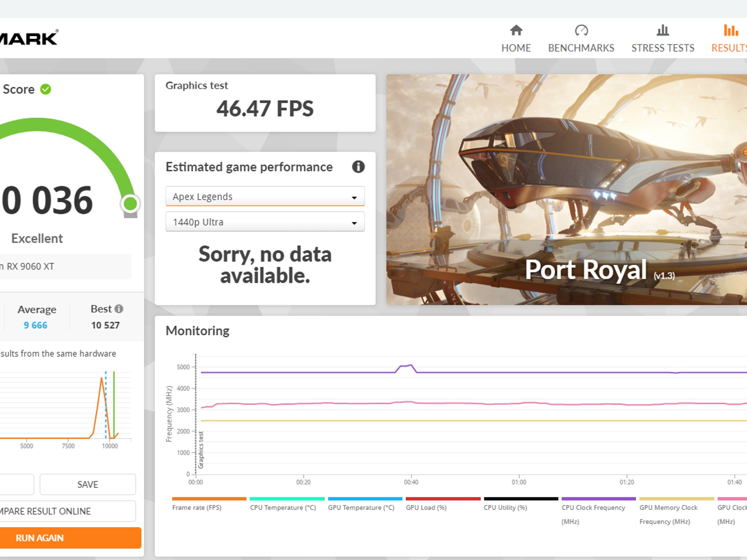Toggle GPU Memory Clock Frequency legend swatch
Screen dimensions: 747x560
[x=677, y=499]
